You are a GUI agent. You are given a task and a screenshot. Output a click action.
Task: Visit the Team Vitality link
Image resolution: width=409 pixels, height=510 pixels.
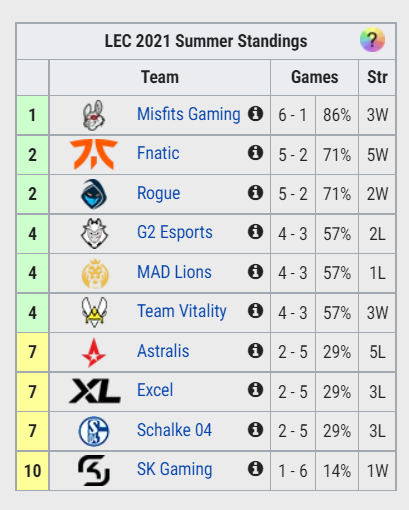[x=182, y=311]
